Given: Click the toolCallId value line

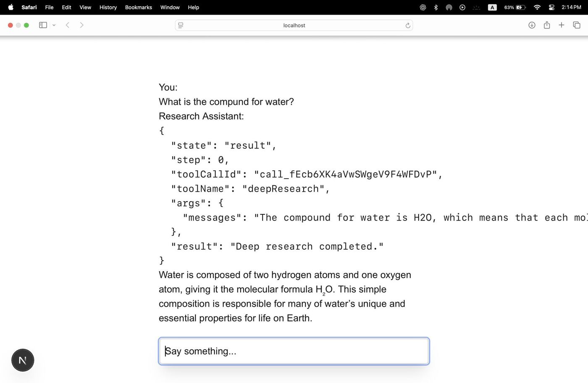Looking at the screenshot, I should [x=307, y=174].
